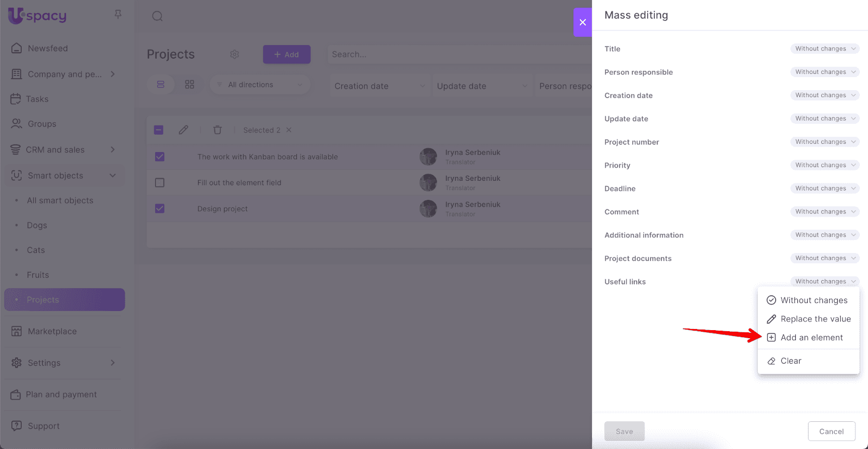Close the Mass editing panel
The image size is (868, 449).
(583, 22)
